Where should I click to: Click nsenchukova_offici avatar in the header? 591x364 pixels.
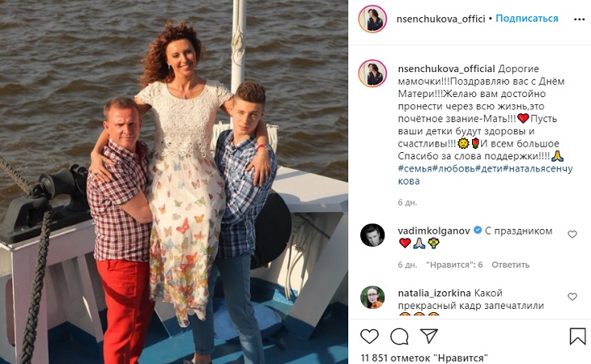pyautogui.click(x=372, y=19)
